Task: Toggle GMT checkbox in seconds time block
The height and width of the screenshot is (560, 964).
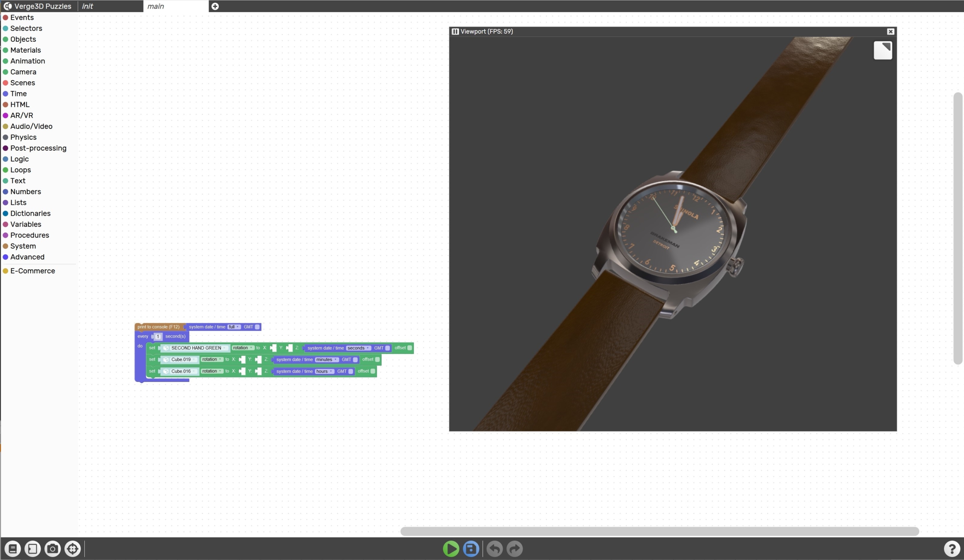Action: pos(387,348)
